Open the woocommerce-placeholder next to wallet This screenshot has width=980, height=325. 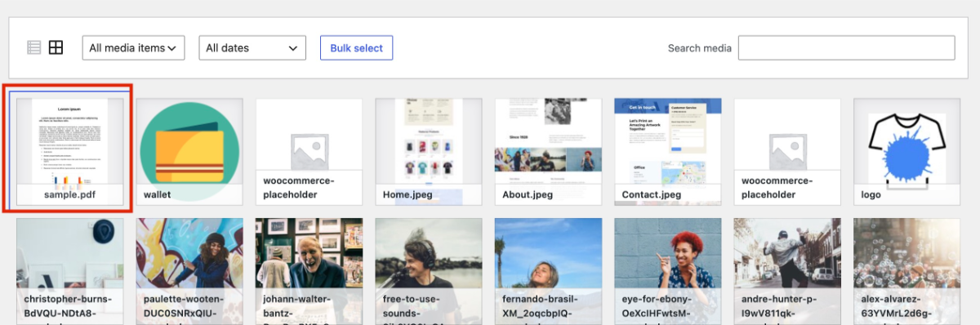309,152
